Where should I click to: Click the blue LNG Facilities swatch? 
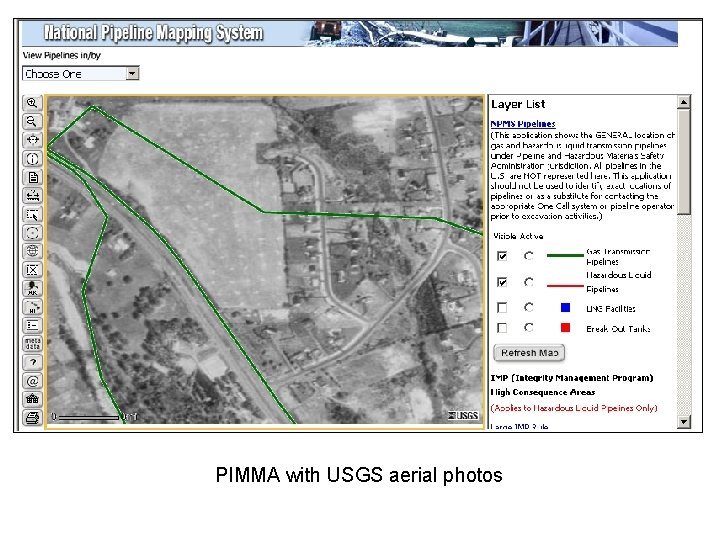click(x=565, y=307)
